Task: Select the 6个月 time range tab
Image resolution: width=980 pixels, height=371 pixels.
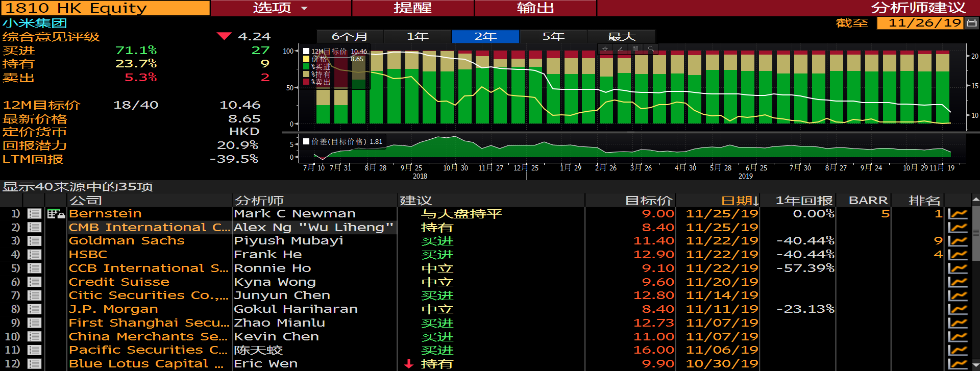Action: [x=350, y=36]
